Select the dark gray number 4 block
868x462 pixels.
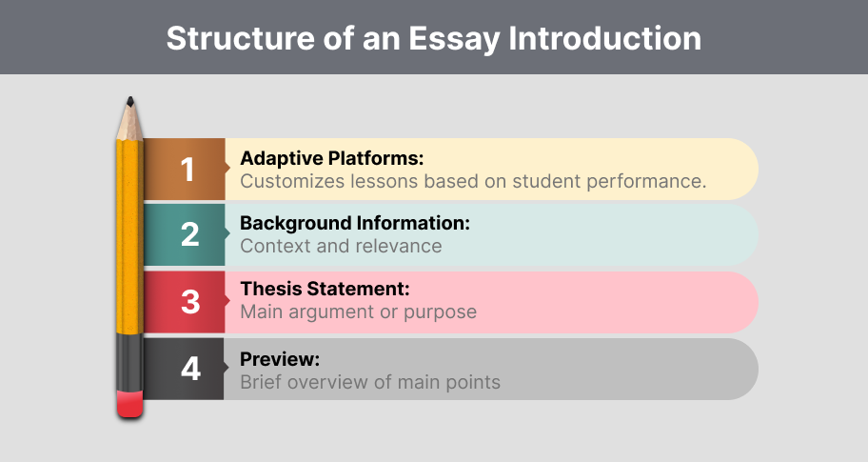tap(185, 369)
